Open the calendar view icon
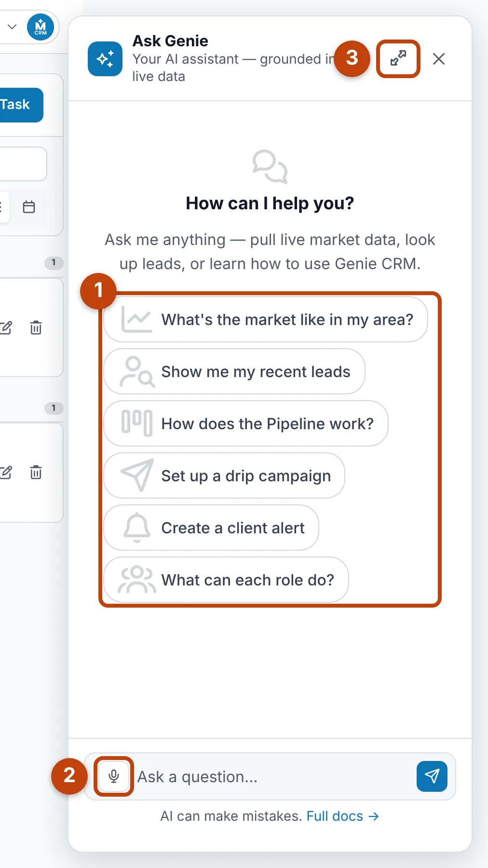 click(29, 207)
